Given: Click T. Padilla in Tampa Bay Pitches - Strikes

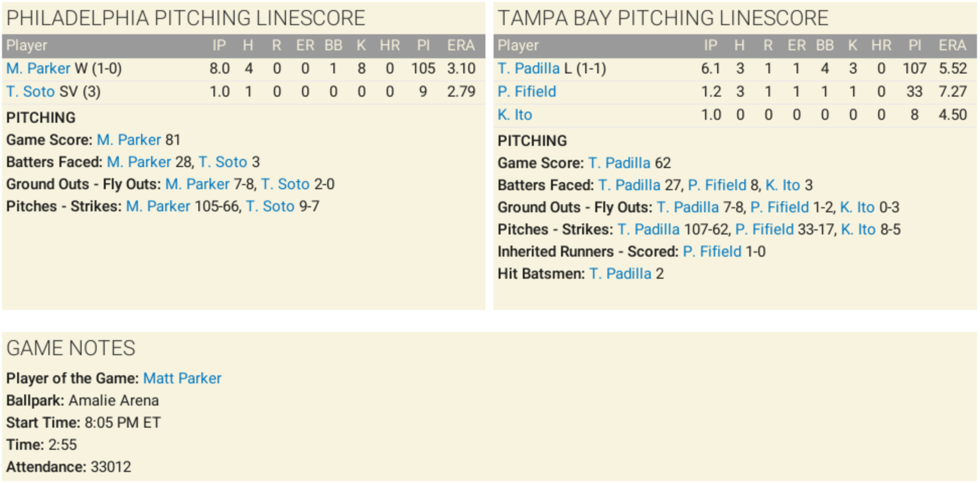Looking at the screenshot, I should (649, 229).
